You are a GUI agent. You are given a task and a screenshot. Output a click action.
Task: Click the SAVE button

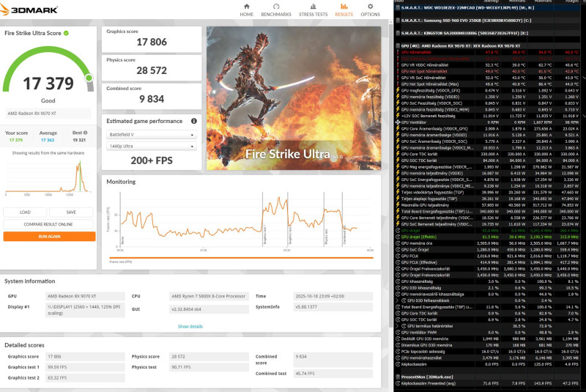click(x=71, y=212)
